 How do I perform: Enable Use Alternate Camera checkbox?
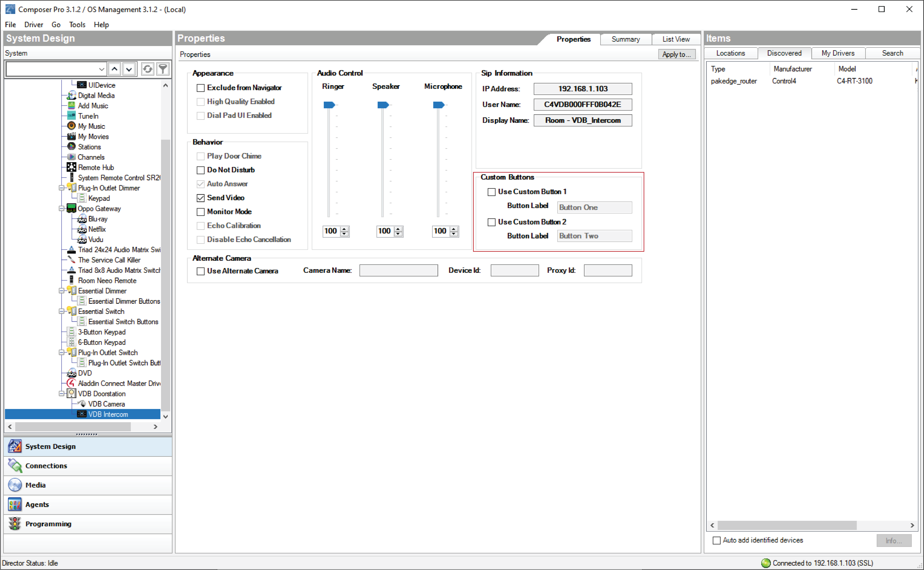(x=201, y=271)
